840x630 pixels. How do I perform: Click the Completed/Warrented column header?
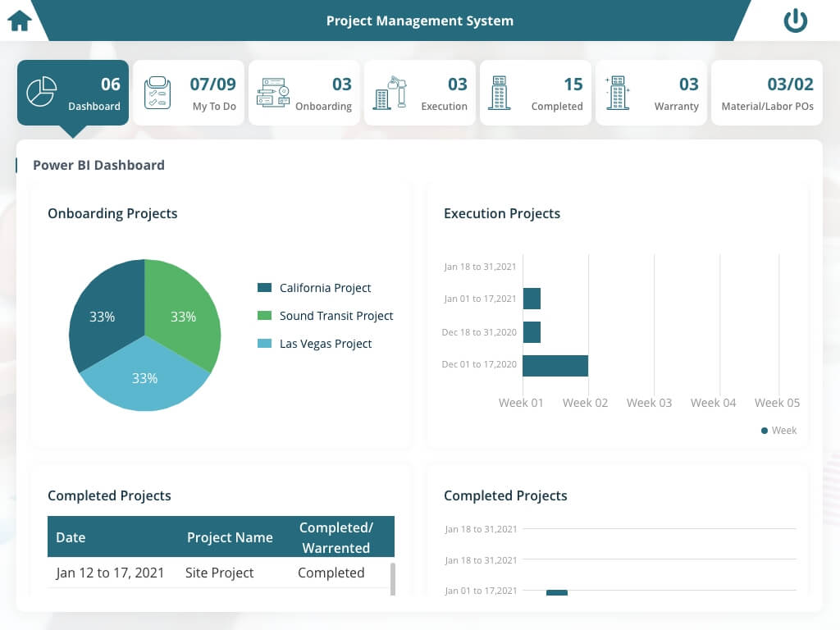point(336,537)
